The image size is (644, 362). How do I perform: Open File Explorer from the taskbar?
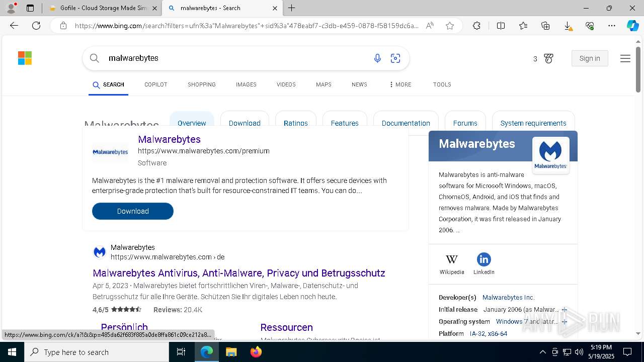pyautogui.click(x=231, y=352)
